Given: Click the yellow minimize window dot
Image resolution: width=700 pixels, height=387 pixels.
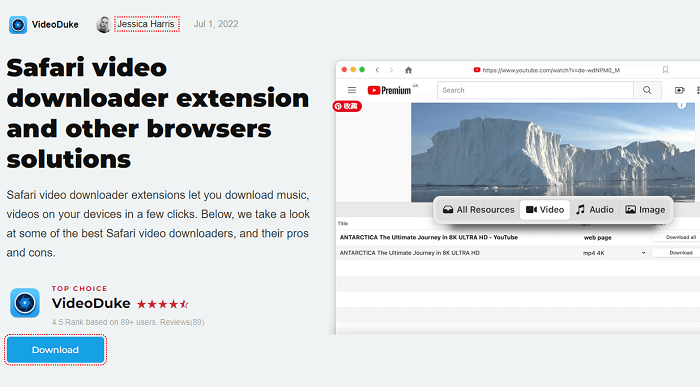Looking at the screenshot, I should (353, 70).
